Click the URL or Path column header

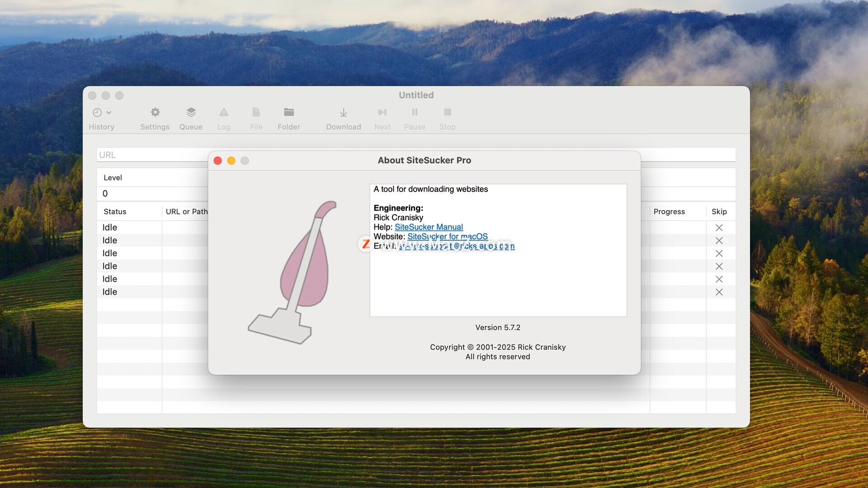point(187,211)
